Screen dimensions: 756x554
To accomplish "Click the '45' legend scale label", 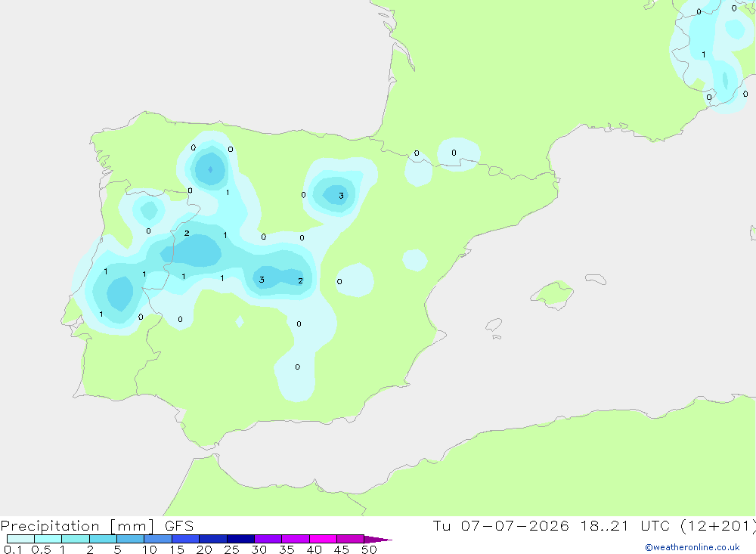I will click(x=342, y=549).
